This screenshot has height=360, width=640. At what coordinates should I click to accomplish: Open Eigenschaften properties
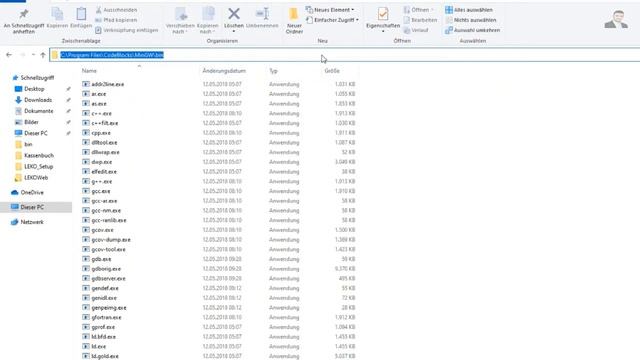coord(383,19)
